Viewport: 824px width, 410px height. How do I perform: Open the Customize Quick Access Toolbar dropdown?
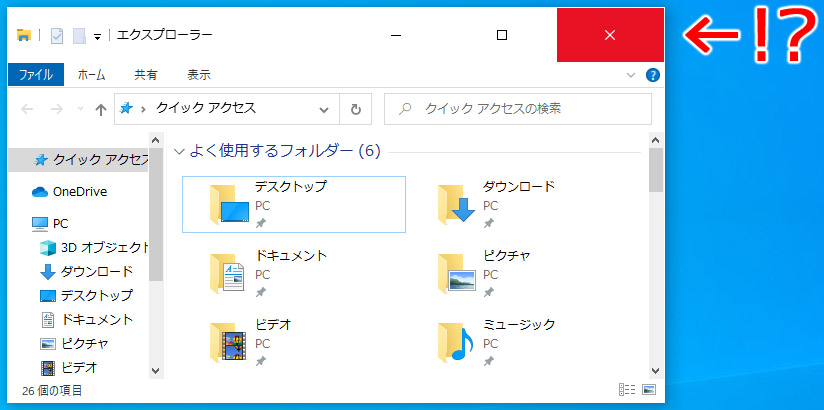(97, 36)
